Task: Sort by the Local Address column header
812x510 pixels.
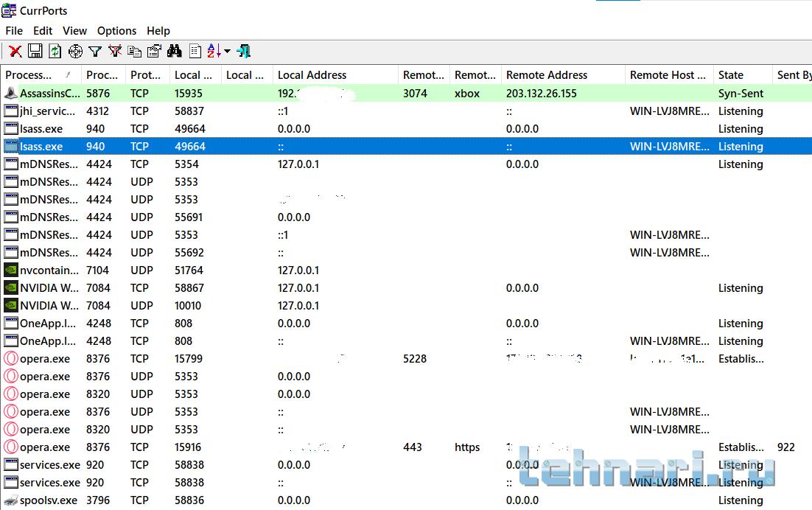Action: 335,75
